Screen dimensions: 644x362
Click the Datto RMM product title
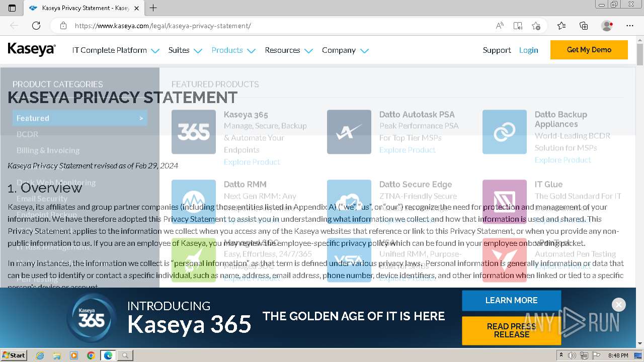click(245, 185)
